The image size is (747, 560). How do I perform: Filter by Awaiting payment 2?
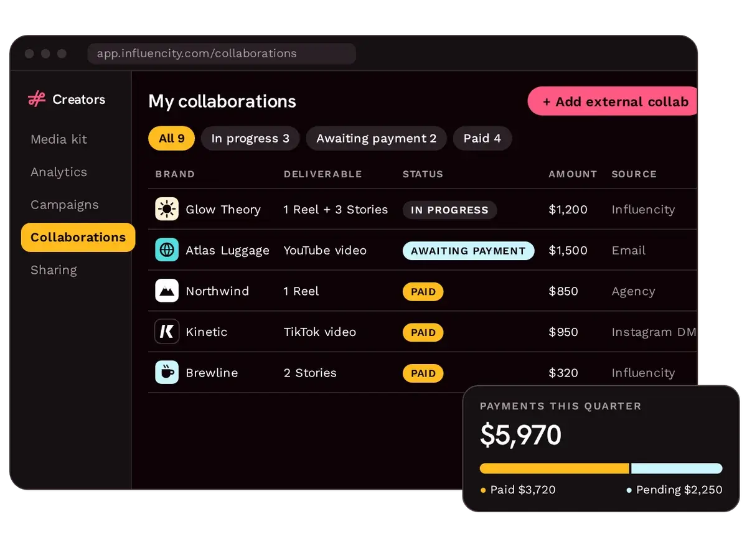click(377, 138)
